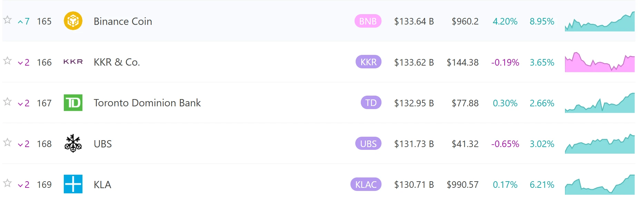Click the UBS three keys logo
The width and height of the screenshot is (644, 203).
[73, 143]
